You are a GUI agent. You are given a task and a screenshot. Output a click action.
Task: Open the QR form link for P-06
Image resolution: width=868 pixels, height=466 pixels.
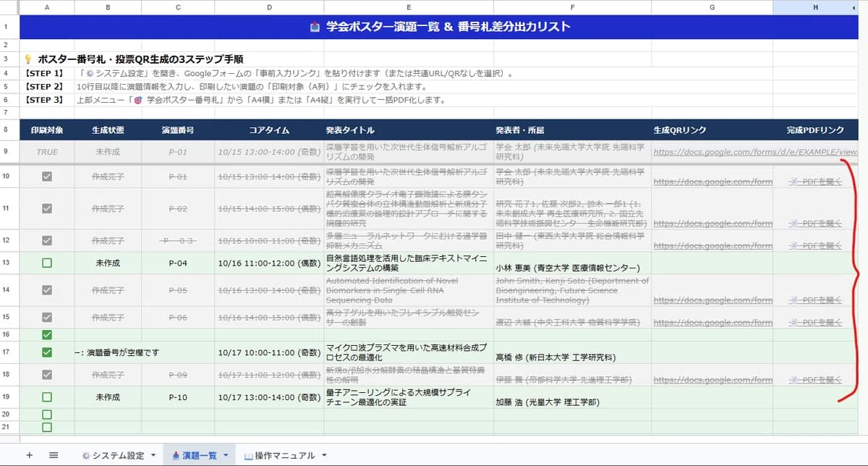[x=712, y=323]
